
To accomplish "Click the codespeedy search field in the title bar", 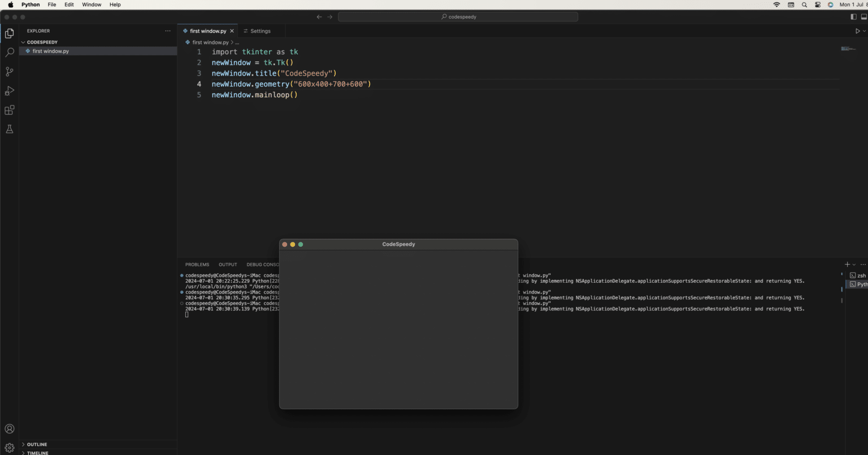I will 458,16.
